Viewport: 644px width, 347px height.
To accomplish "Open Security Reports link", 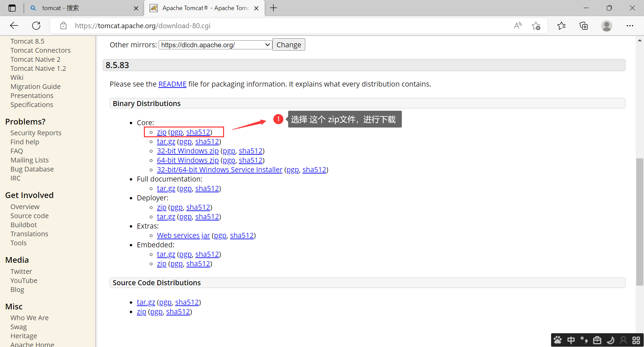I will pos(36,133).
